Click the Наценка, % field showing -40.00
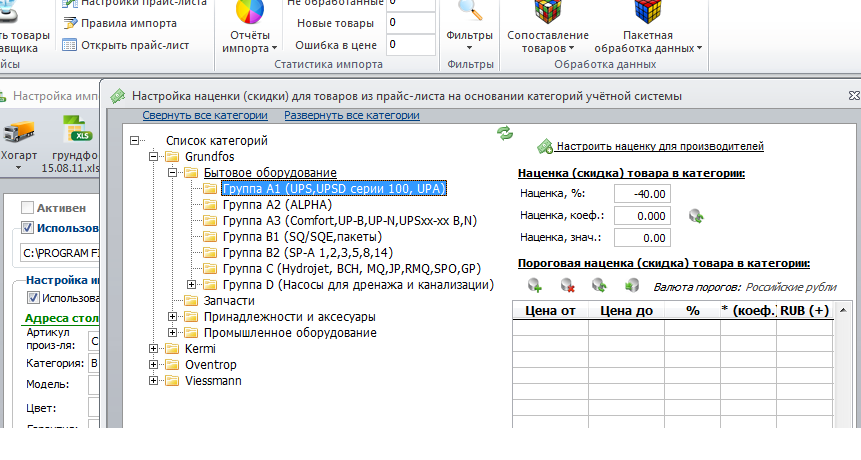The image size is (861, 460). 642,194
